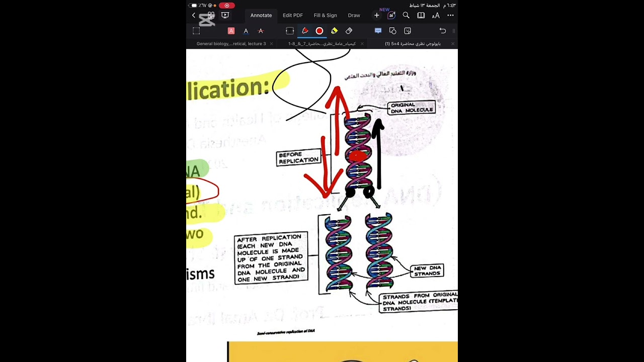Select the red pen tool

click(x=305, y=31)
